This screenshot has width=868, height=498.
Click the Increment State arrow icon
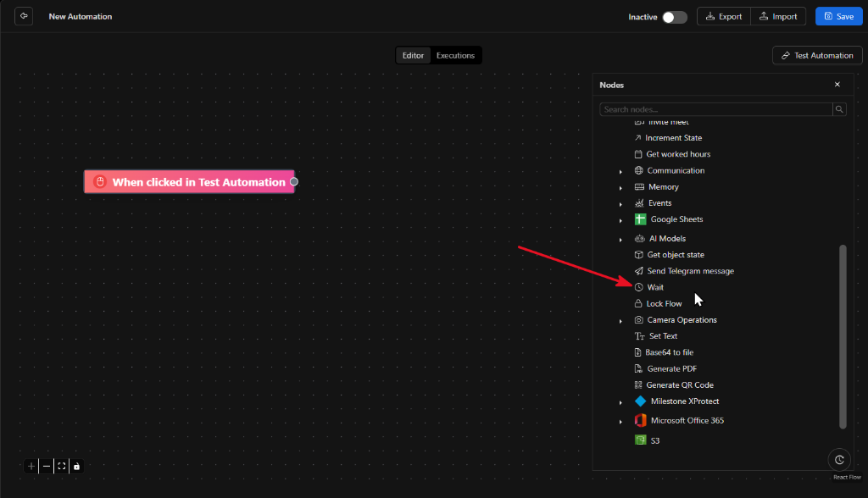(637, 138)
